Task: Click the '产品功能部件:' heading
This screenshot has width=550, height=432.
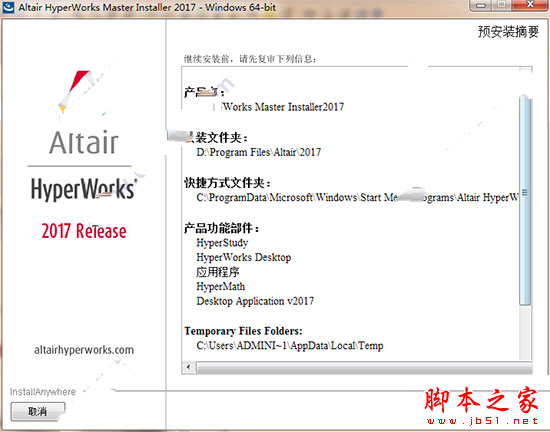Action: point(222,228)
